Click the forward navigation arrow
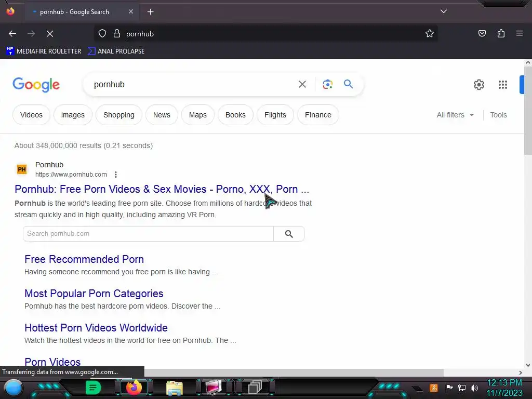532x399 pixels. [x=31, y=34]
